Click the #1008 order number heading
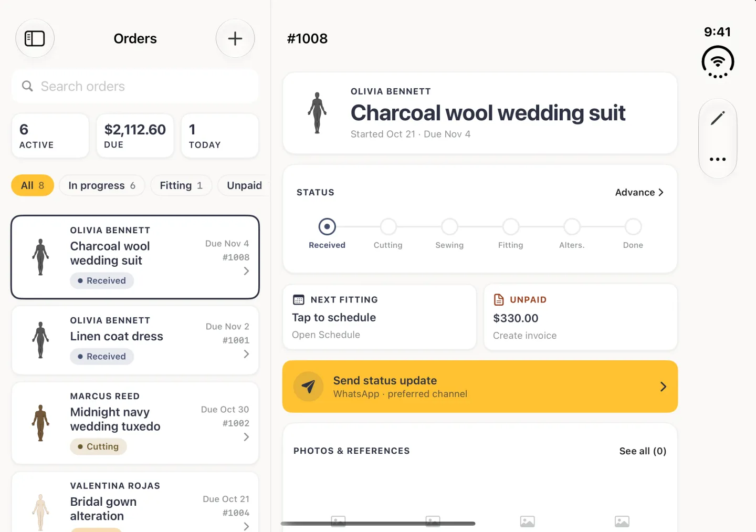This screenshot has width=756, height=532. [307, 38]
